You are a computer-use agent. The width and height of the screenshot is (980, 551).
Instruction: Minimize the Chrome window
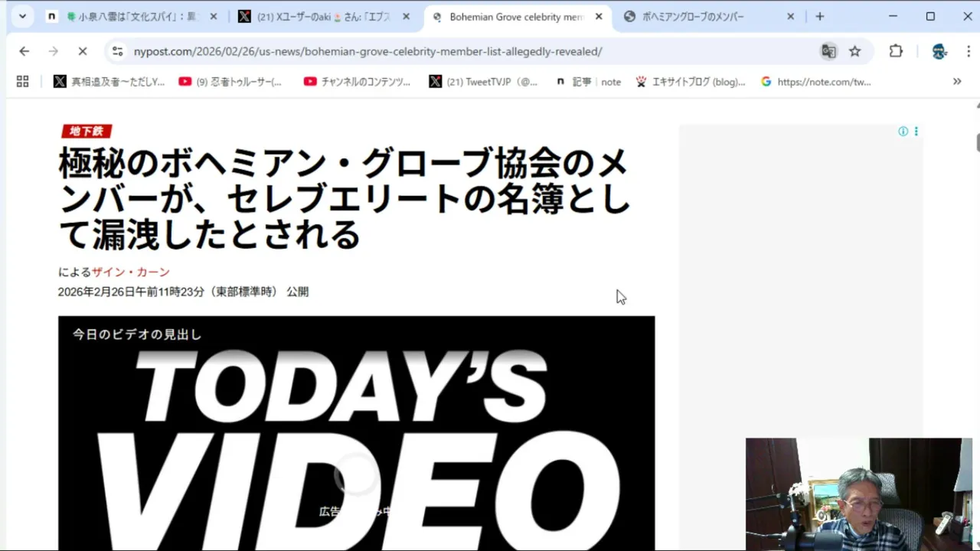pos(893,16)
